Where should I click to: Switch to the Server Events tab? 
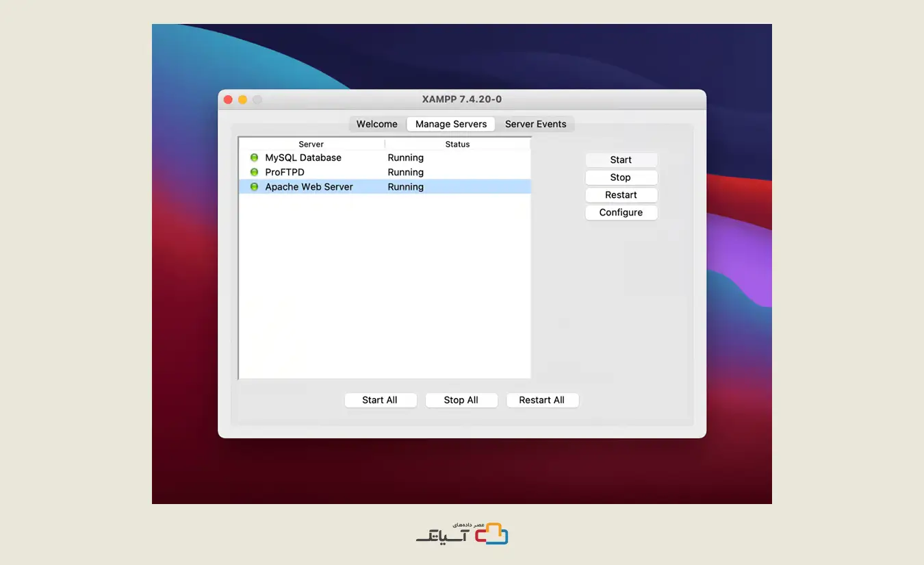tap(536, 124)
